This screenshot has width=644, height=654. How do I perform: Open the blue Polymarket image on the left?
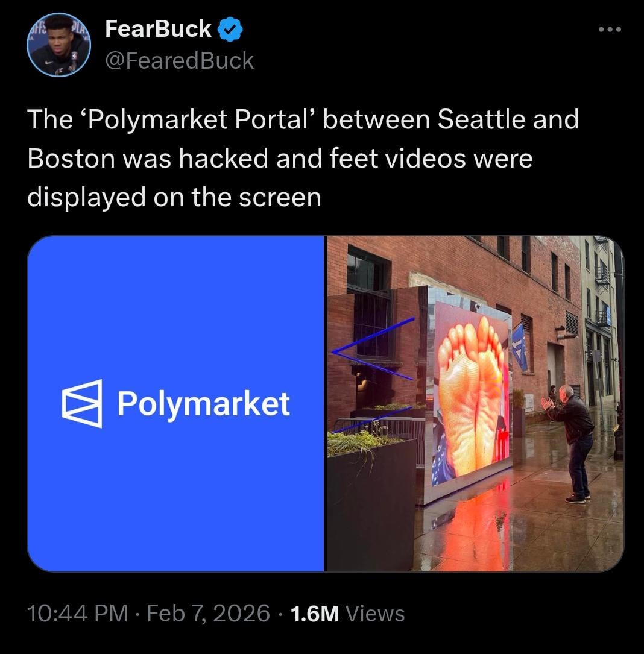[x=175, y=403]
